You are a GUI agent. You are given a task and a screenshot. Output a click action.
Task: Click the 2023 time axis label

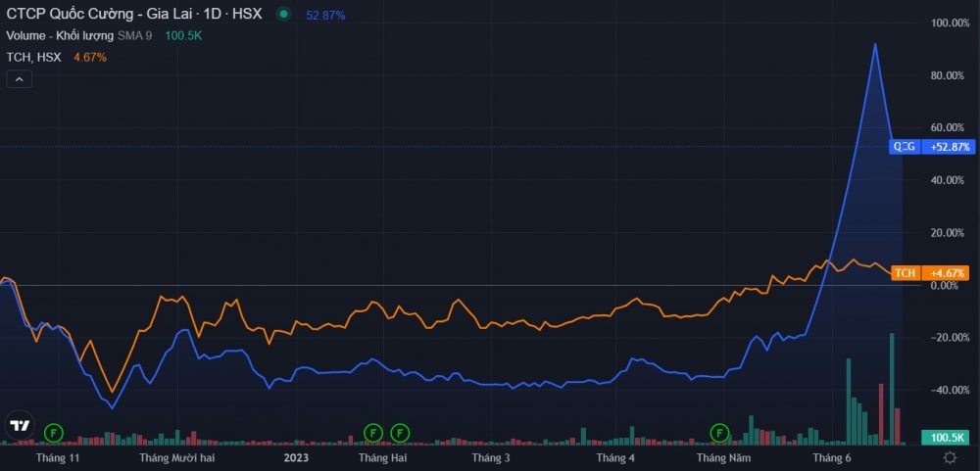tap(296, 458)
